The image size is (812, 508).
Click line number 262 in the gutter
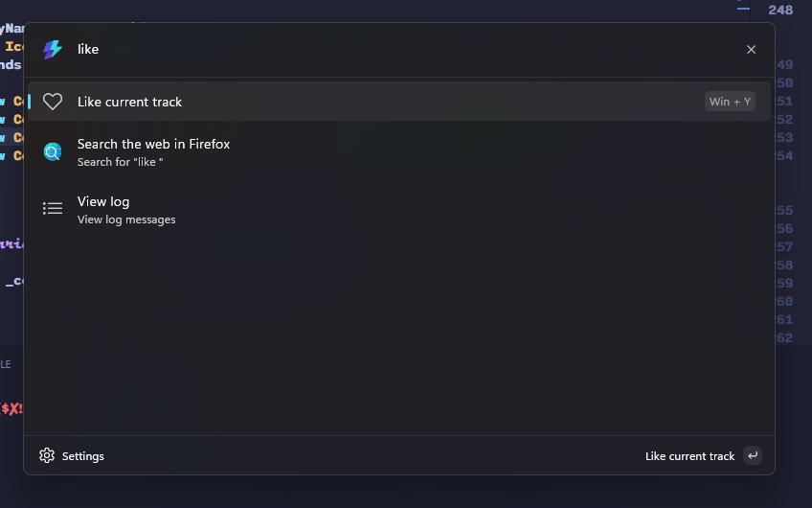click(x=783, y=337)
